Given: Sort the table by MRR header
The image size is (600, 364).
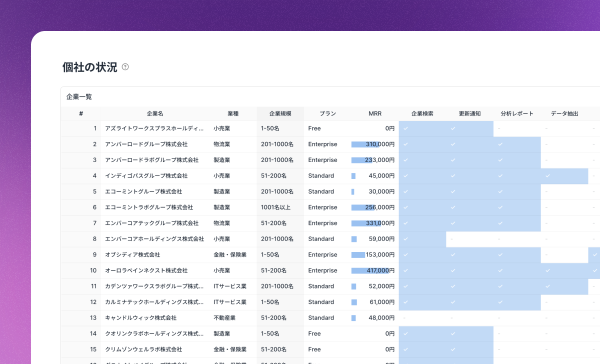Looking at the screenshot, I should [x=375, y=113].
